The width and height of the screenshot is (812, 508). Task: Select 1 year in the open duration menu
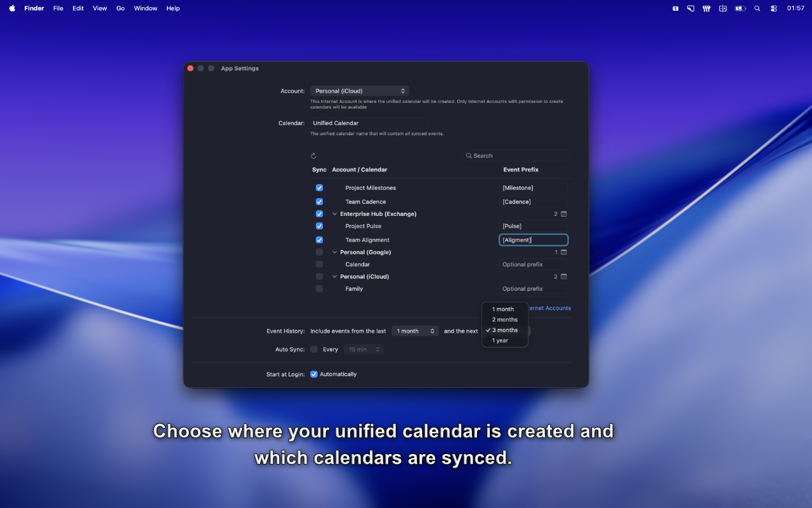pyautogui.click(x=501, y=340)
